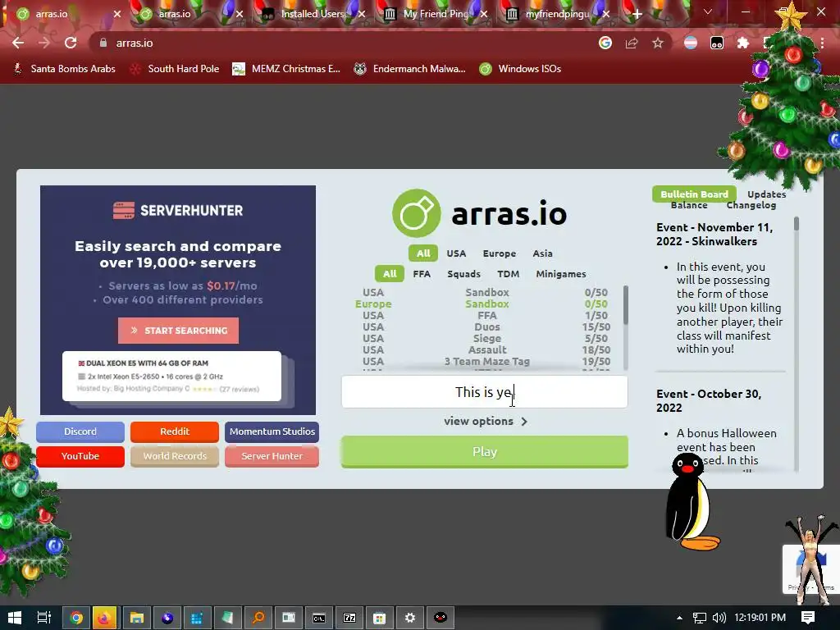Bookmark this page with the star icon
This screenshot has height=630, width=840.
click(x=658, y=43)
